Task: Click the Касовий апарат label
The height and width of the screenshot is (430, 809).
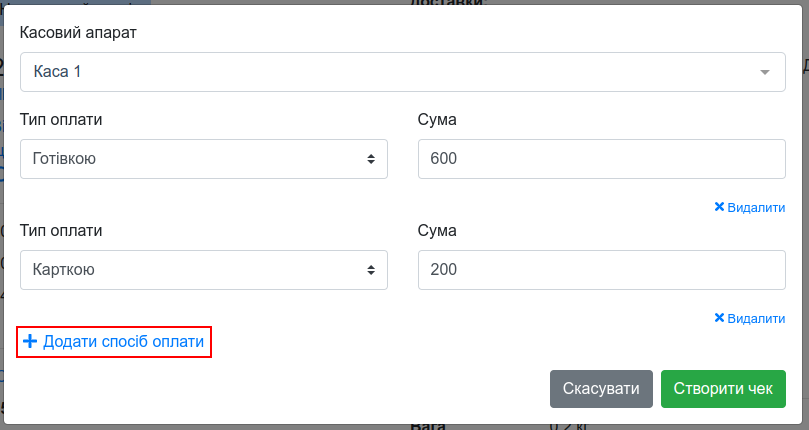Action: pos(78,33)
